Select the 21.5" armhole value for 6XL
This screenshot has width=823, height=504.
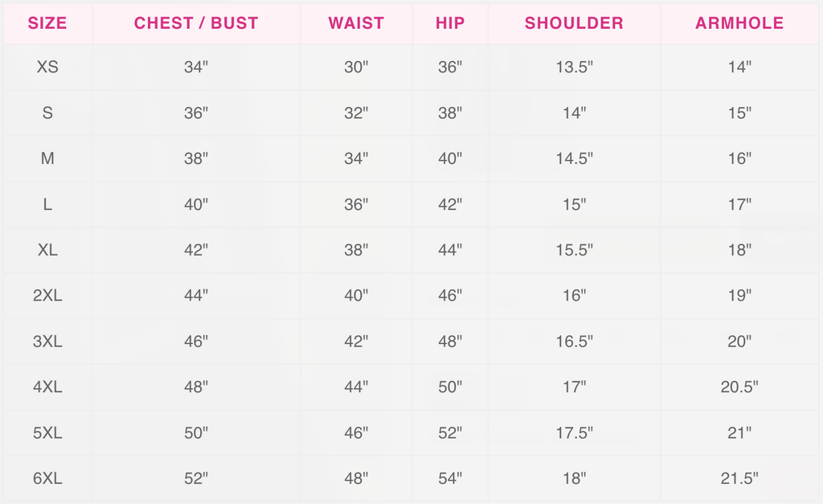point(739,479)
